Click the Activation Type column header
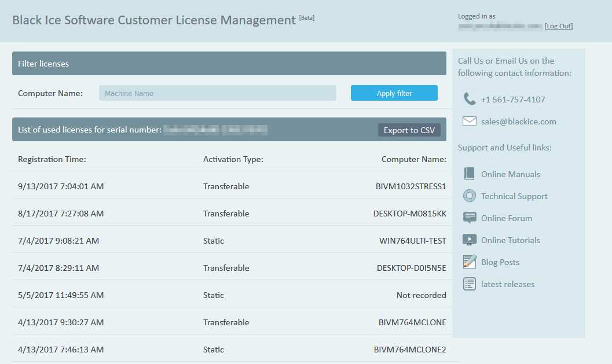Screen dimensions: 612x364 (233, 159)
